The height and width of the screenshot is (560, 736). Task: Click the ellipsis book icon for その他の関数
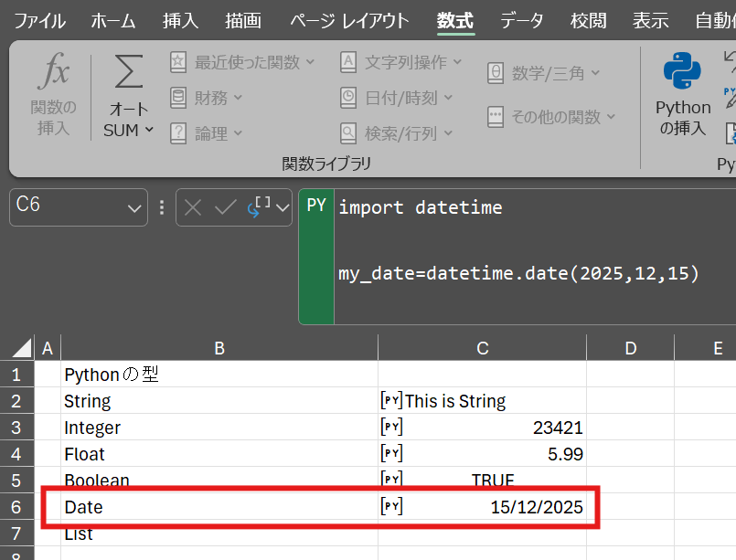coord(496,116)
